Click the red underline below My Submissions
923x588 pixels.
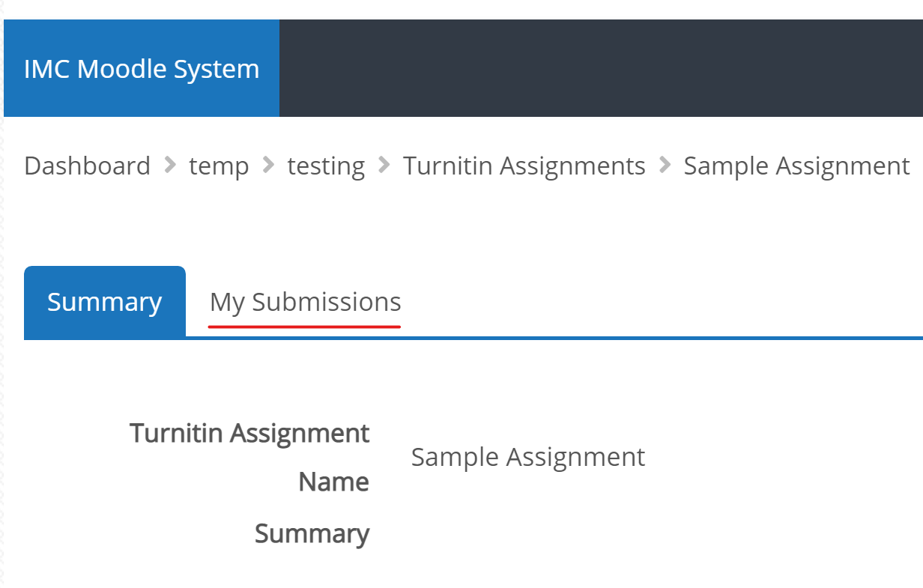(x=304, y=327)
